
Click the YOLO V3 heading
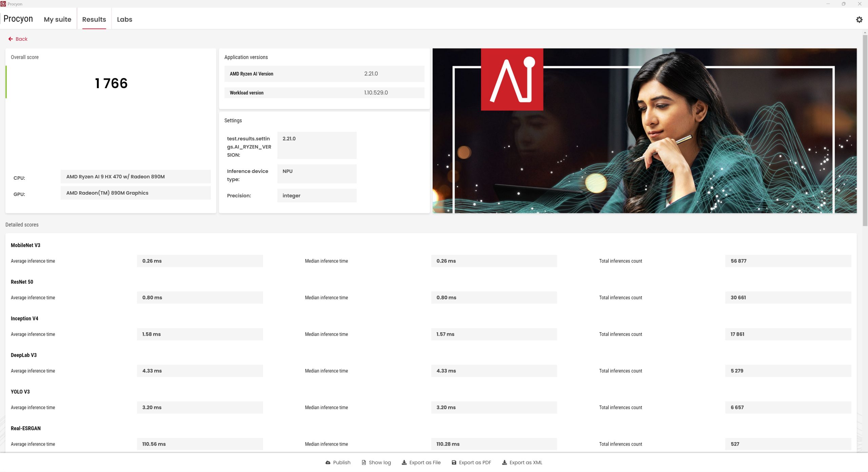coord(20,392)
